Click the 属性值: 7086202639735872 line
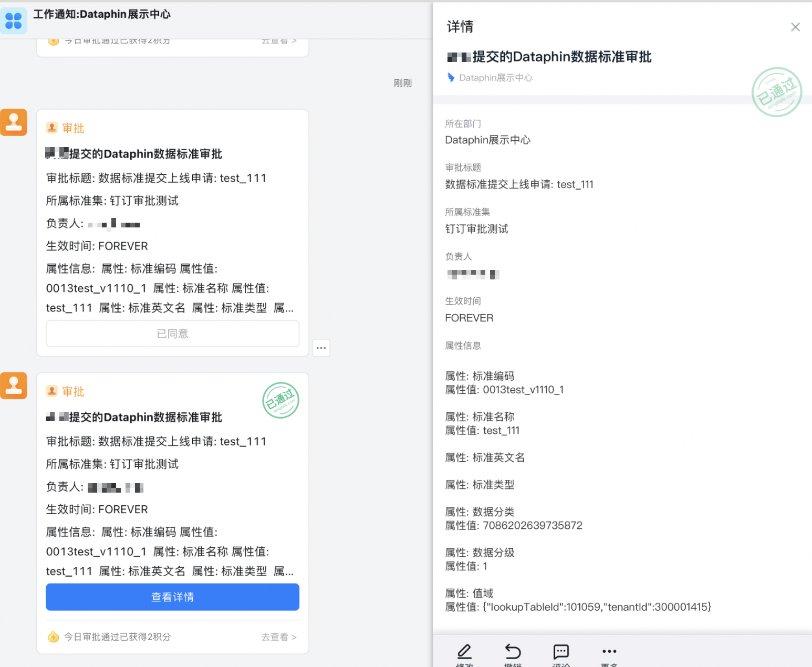The height and width of the screenshot is (667, 812). point(514,526)
